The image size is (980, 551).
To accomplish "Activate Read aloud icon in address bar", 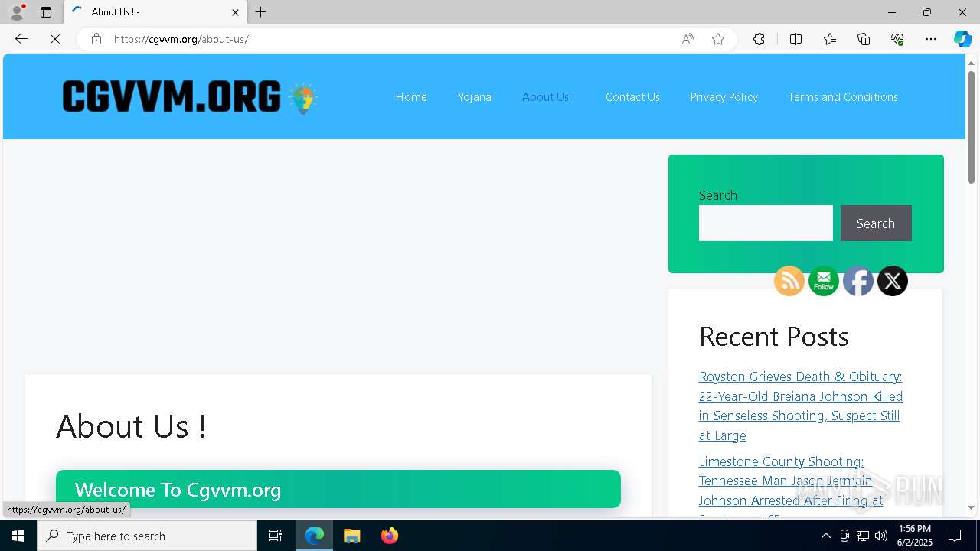I will coord(688,39).
